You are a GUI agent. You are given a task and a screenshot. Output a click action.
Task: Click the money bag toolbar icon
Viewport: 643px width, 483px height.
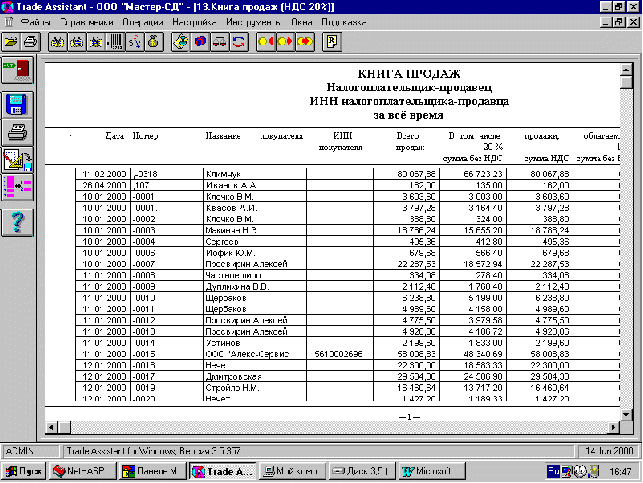point(154,42)
